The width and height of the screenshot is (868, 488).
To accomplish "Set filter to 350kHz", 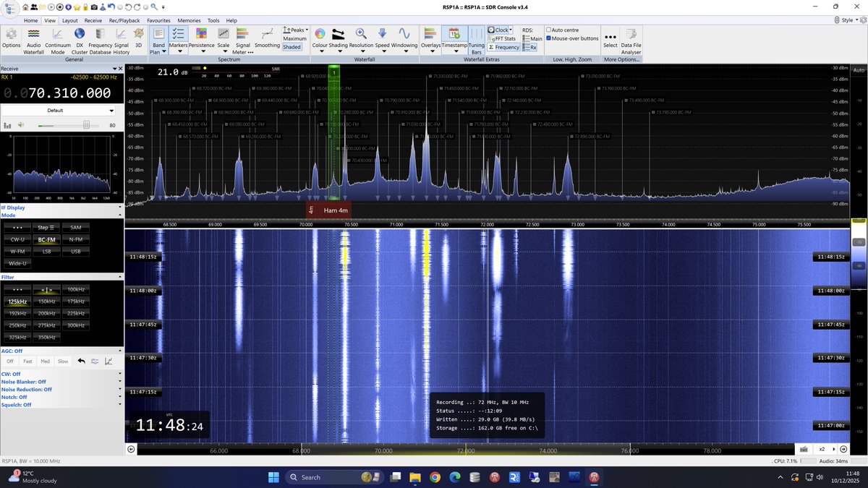I will tap(46, 337).
